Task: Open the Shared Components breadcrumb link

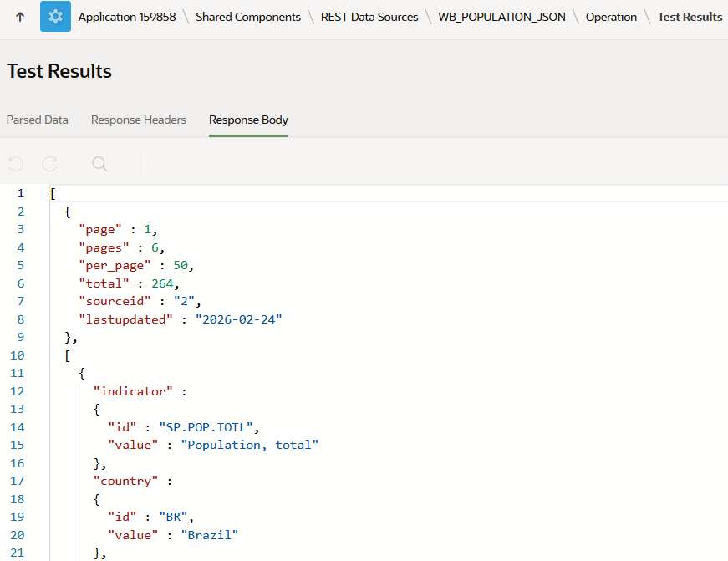Action: 247,17
